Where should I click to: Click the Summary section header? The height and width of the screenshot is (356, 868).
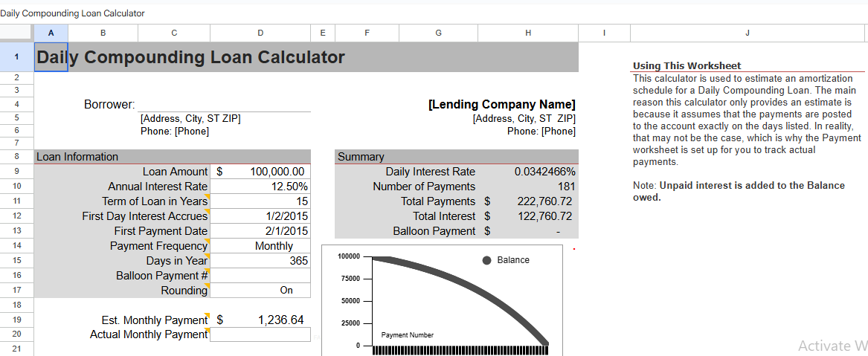pyautogui.click(x=457, y=157)
